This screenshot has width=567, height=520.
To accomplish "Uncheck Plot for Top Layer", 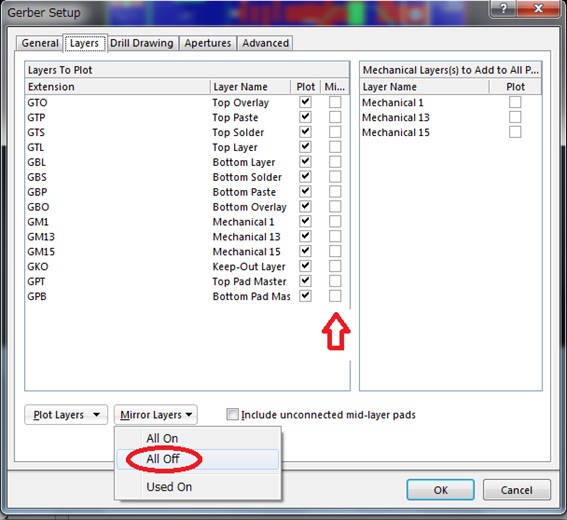I will coord(305,147).
